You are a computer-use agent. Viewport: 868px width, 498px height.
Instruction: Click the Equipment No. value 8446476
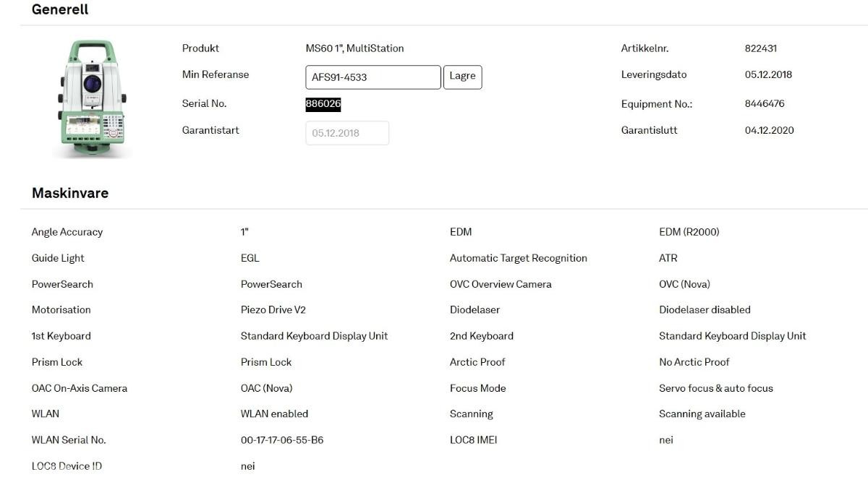[765, 104]
